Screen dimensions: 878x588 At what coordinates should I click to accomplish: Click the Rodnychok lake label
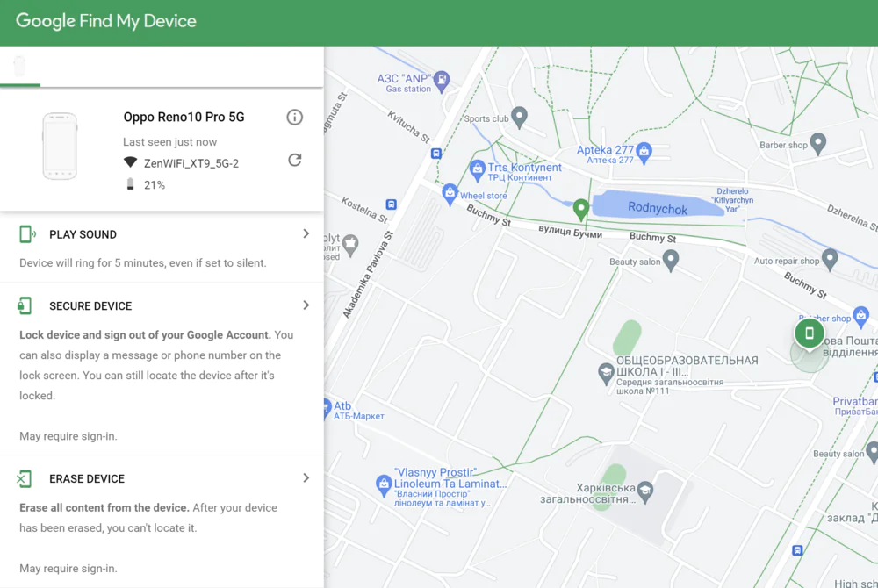tap(658, 209)
